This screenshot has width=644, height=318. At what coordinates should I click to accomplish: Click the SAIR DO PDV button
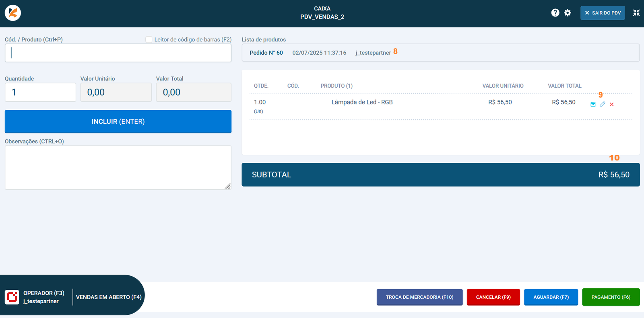pos(602,13)
